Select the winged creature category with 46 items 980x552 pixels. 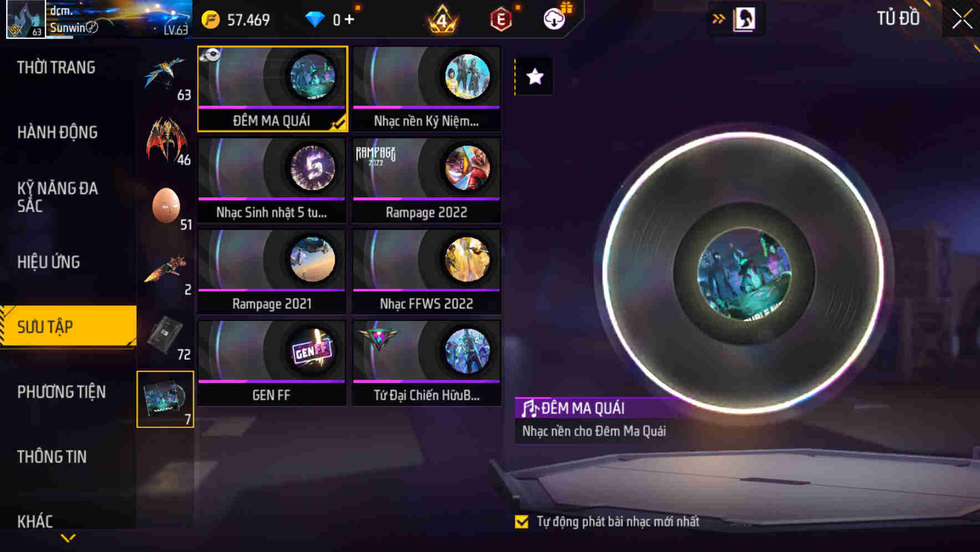(x=166, y=141)
